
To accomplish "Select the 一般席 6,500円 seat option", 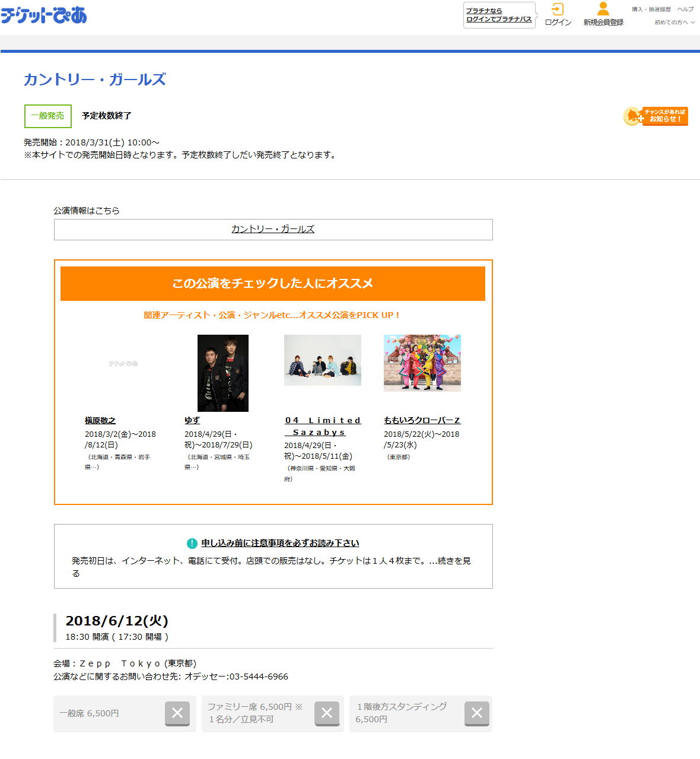I will coord(125,713).
